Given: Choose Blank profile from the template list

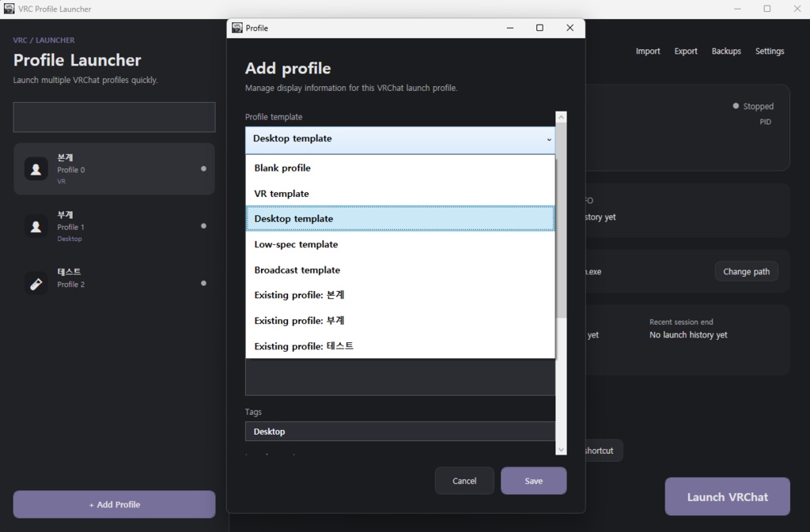Looking at the screenshot, I should [399, 168].
